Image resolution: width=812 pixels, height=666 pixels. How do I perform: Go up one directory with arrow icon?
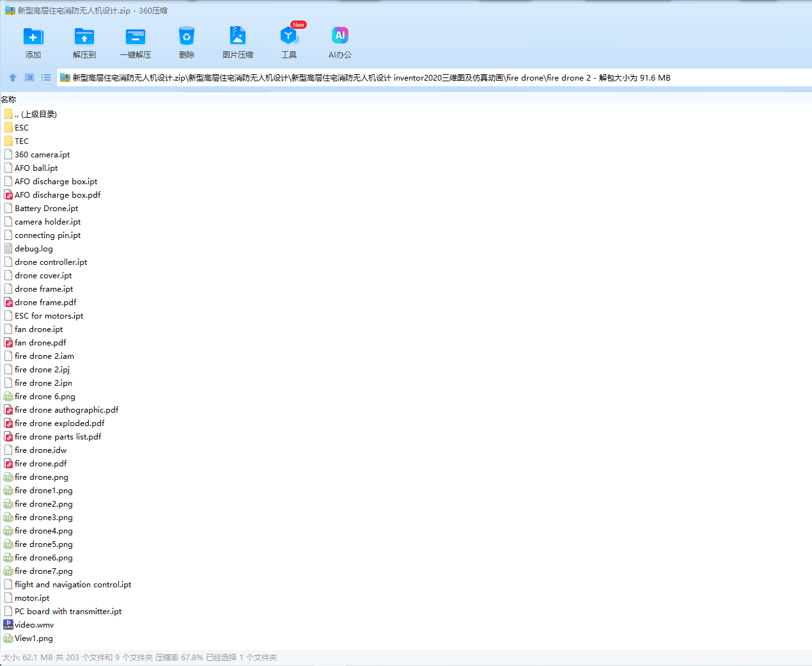pos(13,77)
